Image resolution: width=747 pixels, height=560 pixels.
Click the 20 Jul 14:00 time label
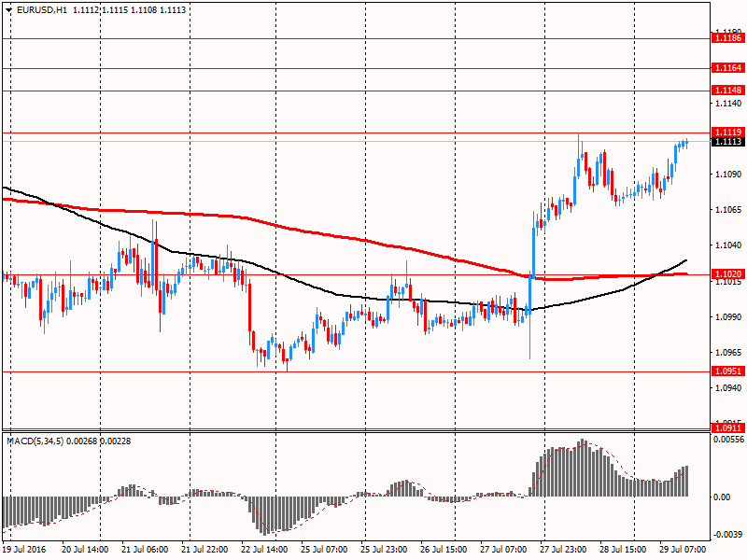pyautogui.click(x=85, y=549)
